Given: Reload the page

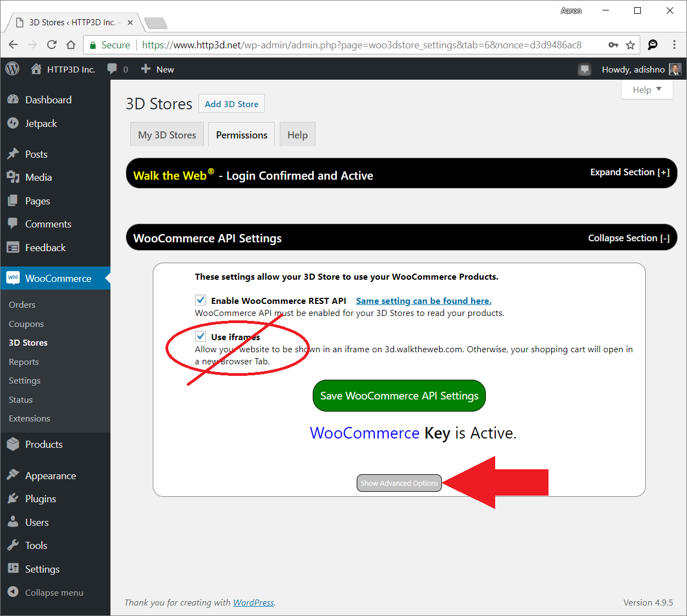Looking at the screenshot, I should 52,45.
